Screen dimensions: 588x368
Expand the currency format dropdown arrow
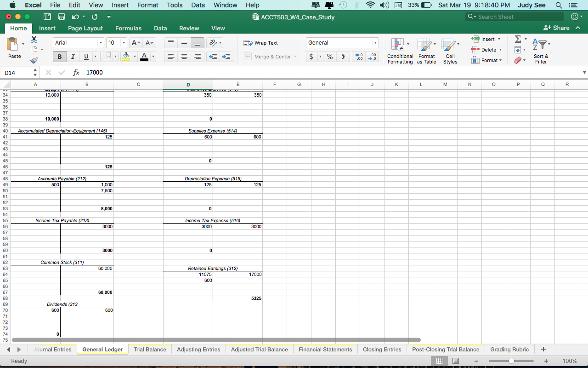tap(320, 57)
